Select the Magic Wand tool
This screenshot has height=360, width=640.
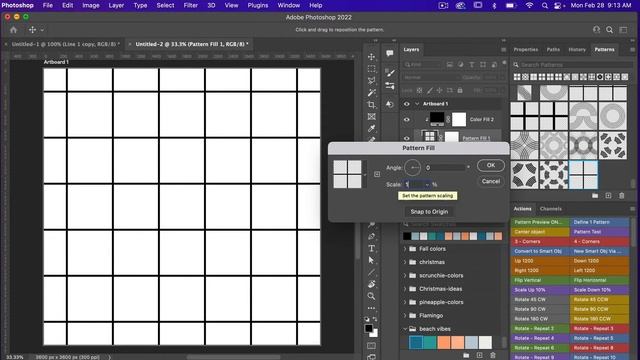click(371, 93)
